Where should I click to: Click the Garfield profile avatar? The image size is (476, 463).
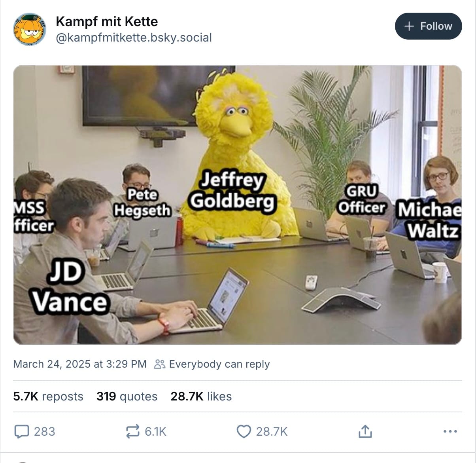pos(30,29)
